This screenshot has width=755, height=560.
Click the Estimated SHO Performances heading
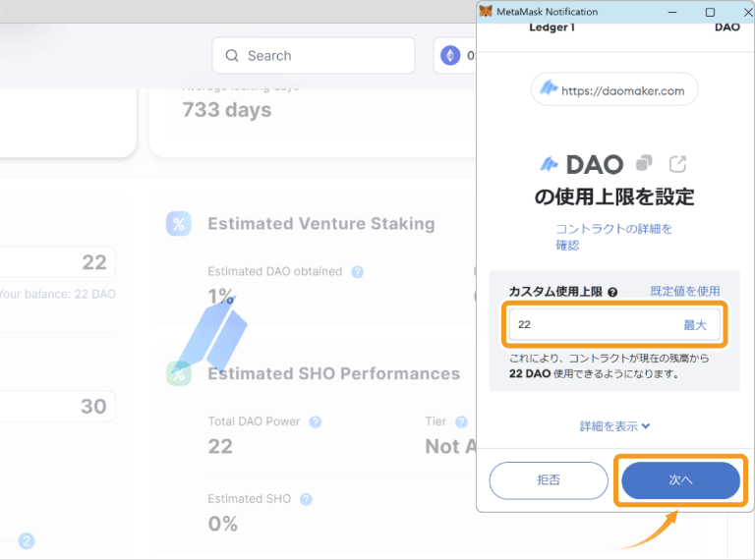[333, 373]
